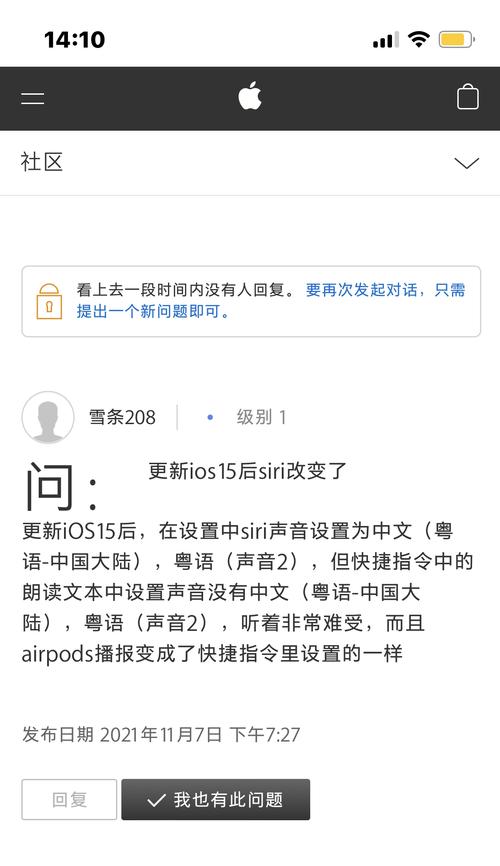
Task: Open the shopping bag icon
Action: pyautogui.click(x=467, y=97)
